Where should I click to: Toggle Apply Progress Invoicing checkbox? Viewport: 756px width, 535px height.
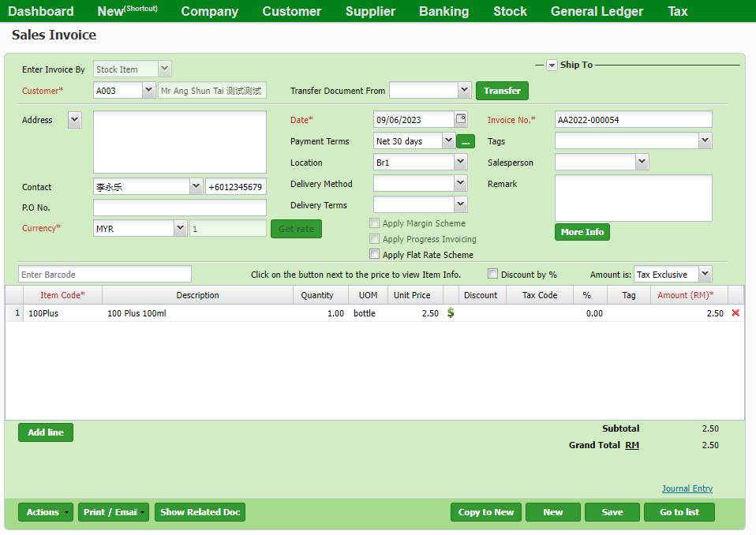[375, 238]
